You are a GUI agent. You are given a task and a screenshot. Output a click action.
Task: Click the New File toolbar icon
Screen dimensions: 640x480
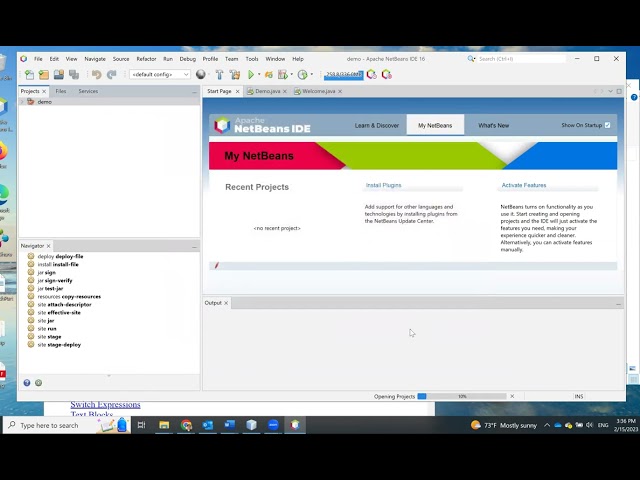click(29, 74)
